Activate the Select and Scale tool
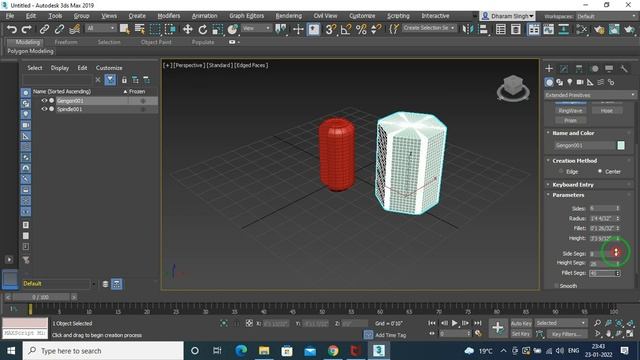Image resolution: width=640 pixels, height=360 pixels. coord(218,29)
